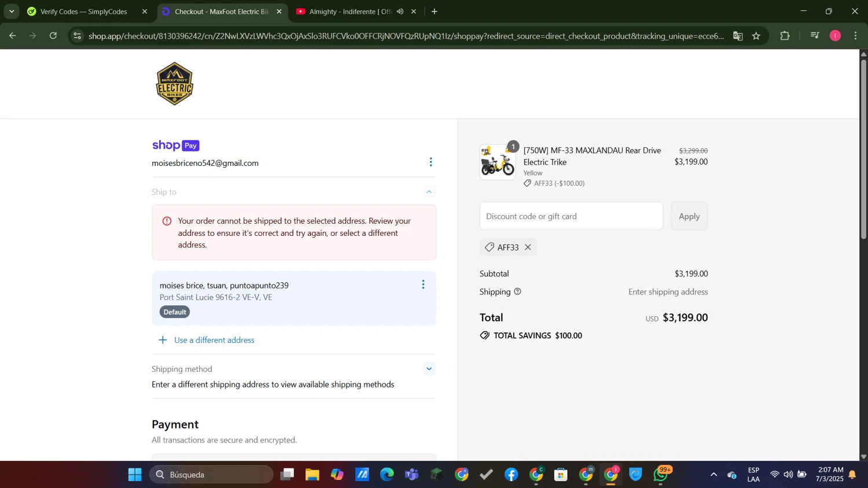Open account options menu beside email
Image resolution: width=868 pixels, height=488 pixels.
click(431, 162)
